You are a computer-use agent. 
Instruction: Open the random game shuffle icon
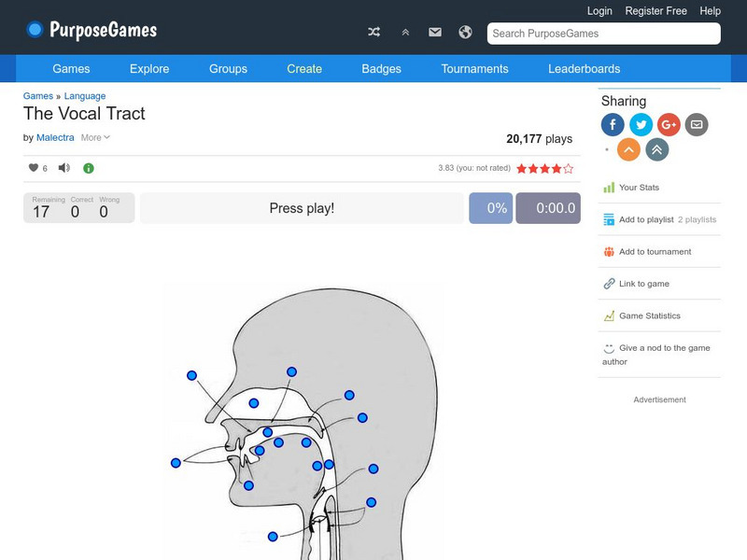pyautogui.click(x=373, y=31)
